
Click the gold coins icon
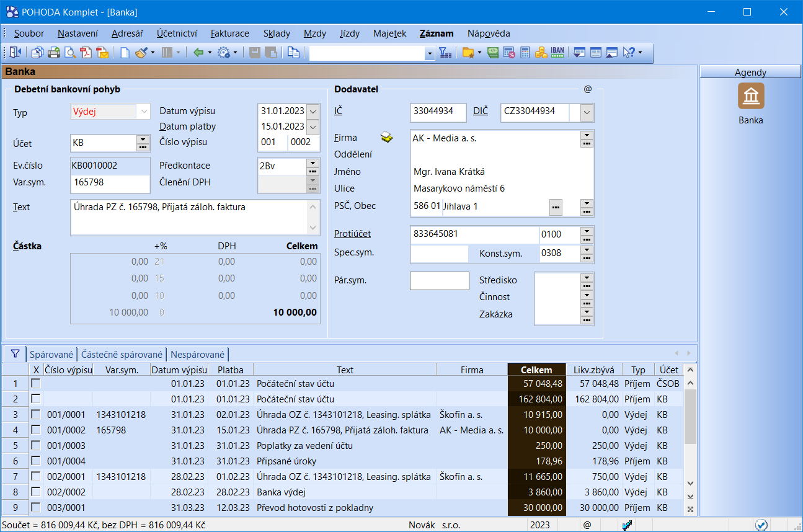tap(541, 53)
